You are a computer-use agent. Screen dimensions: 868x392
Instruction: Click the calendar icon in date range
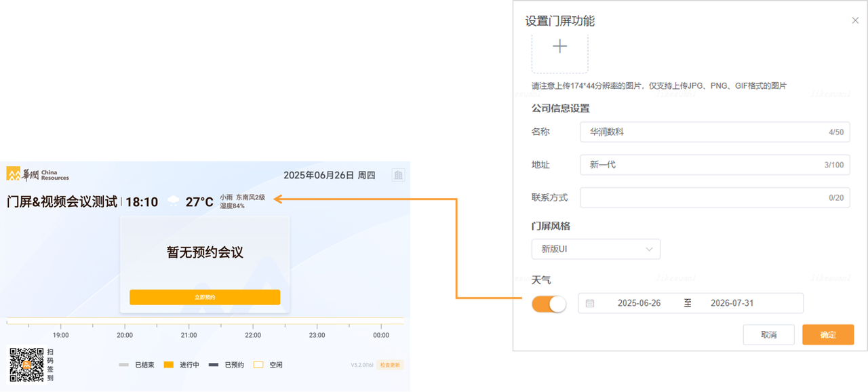click(x=590, y=303)
